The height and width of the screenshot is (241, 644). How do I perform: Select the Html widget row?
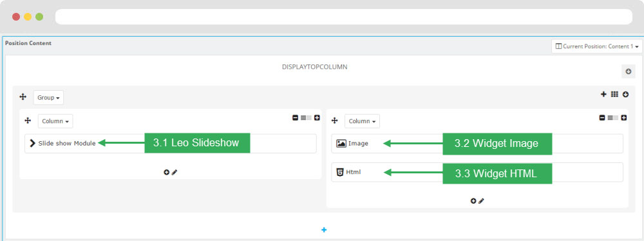click(x=477, y=172)
